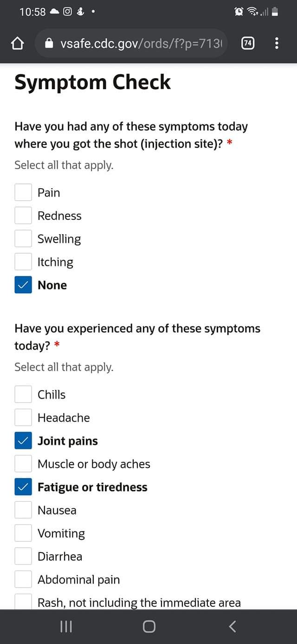
Task: Tap the alarm icon in status bar
Action: pyautogui.click(x=240, y=12)
